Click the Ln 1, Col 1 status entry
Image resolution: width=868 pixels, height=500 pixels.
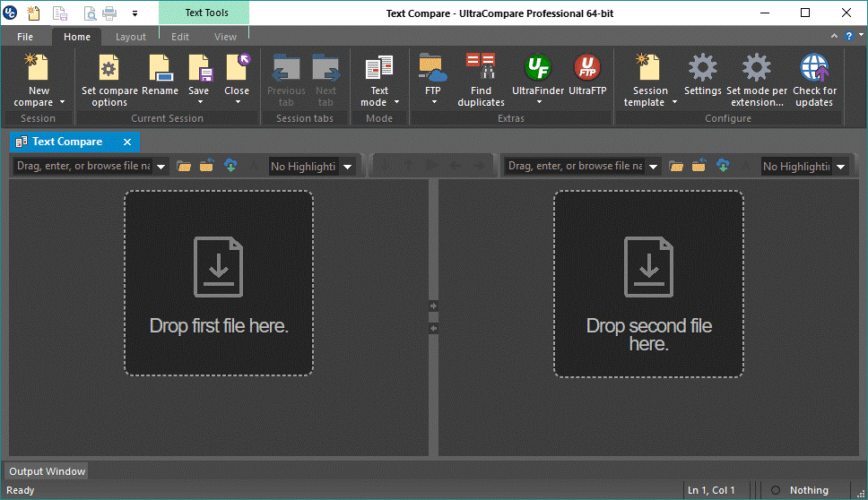(x=711, y=490)
